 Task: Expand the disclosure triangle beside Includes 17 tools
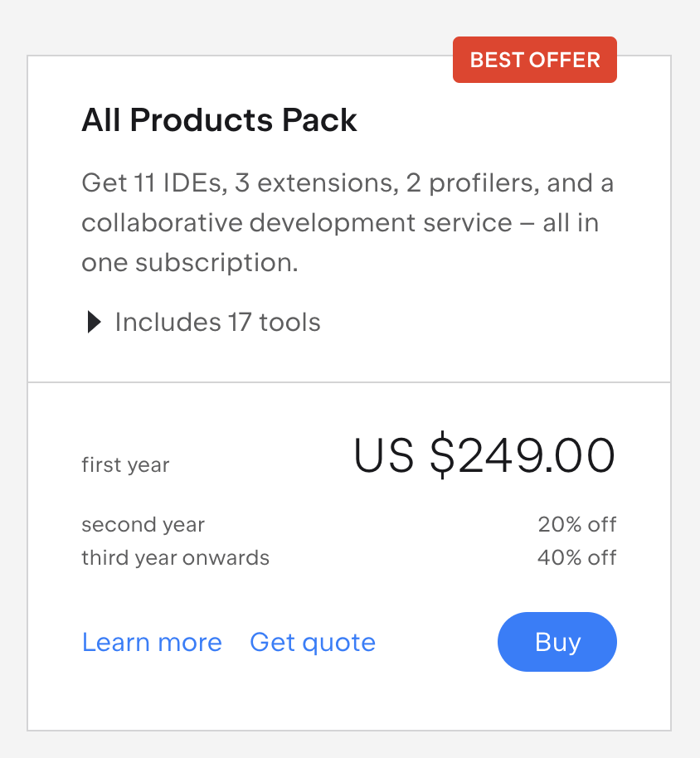94,323
